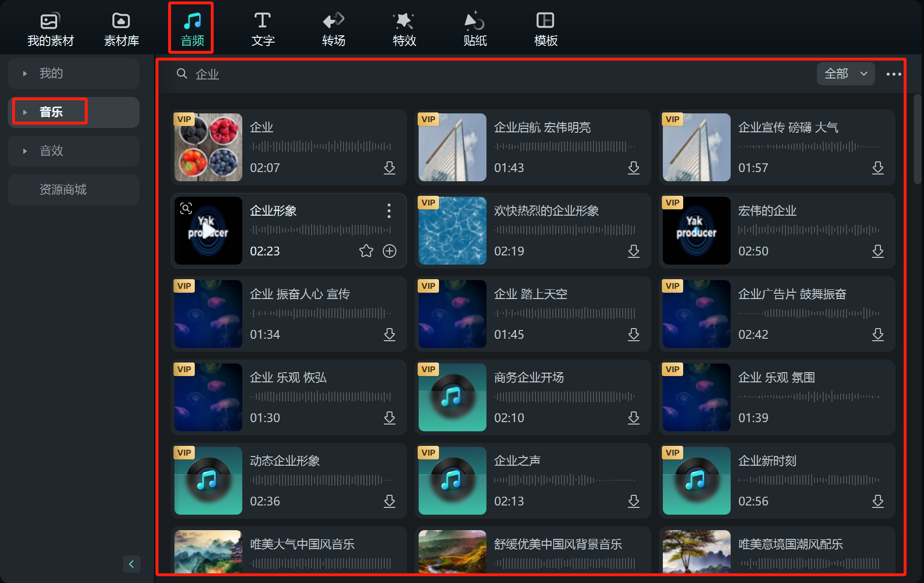The image size is (924, 583).
Task: Download the 企业 audio track
Action: [390, 168]
